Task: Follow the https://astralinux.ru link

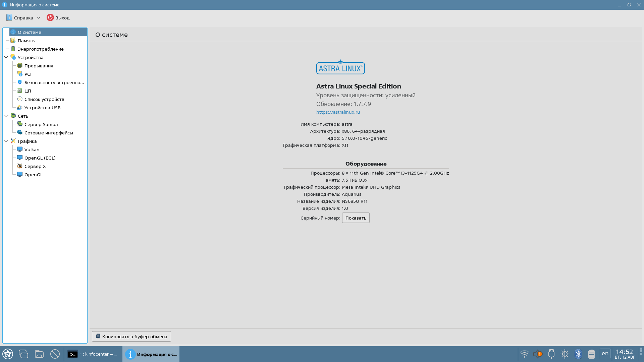Action: pos(338,112)
